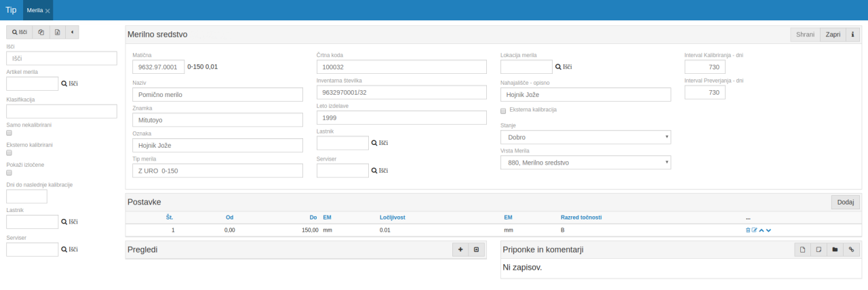Open the Stanje dropdown showing Dobro

(x=585, y=137)
